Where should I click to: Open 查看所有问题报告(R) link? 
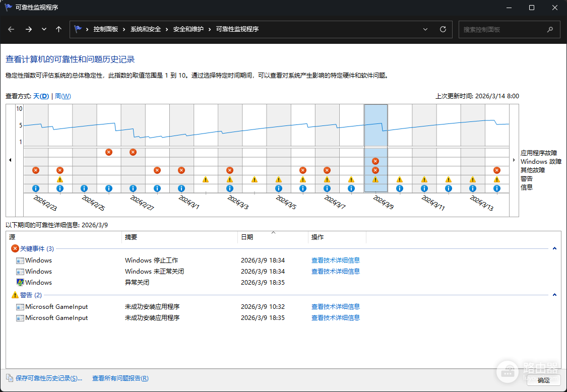[x=120, y=378]
